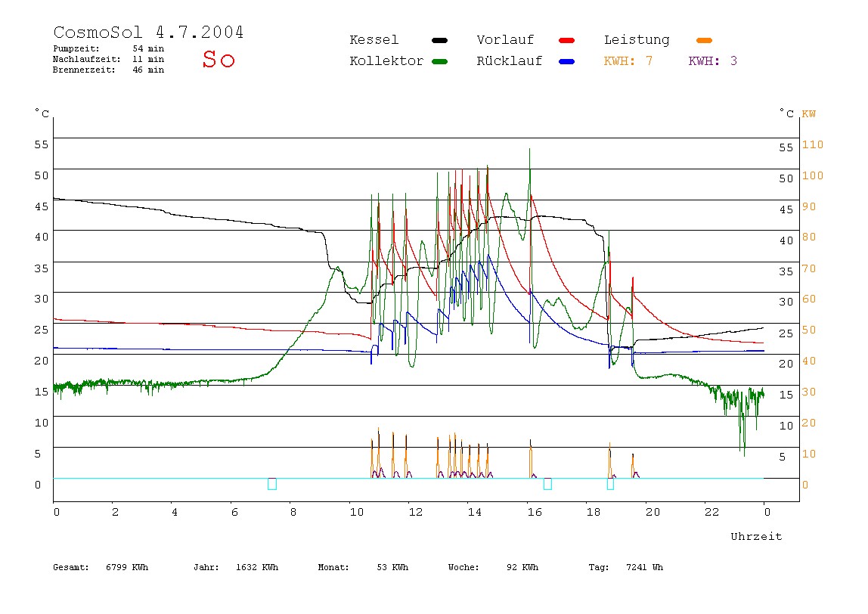
Task: Click the "Brennerzeit:" label
Action: 84,70
